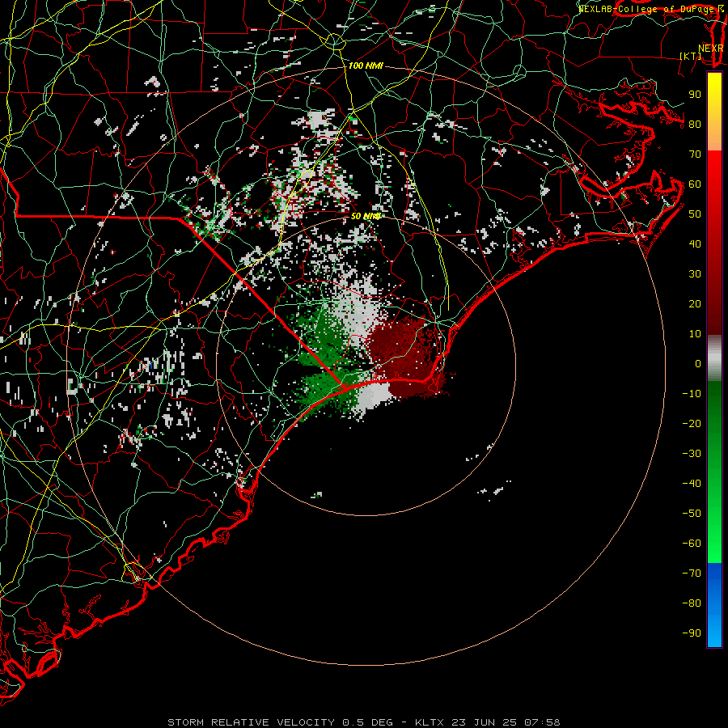Click the "KLTX" station identifier
This screenshot has height=728, width=728.
click(x=430, y=722)
